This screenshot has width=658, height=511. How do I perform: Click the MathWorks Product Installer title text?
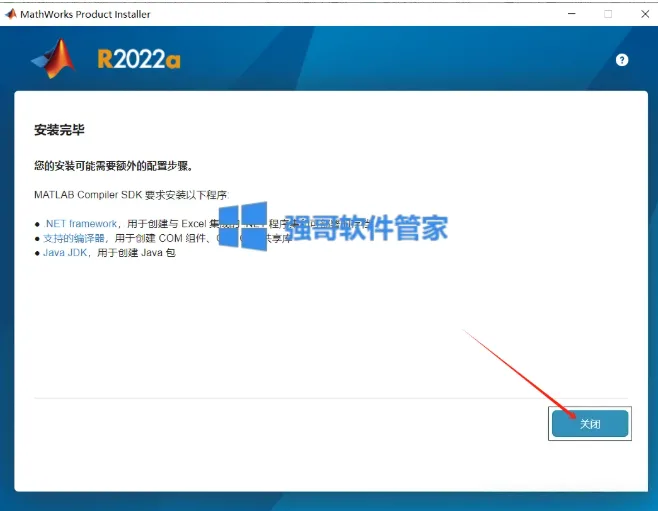click(85, 14)
